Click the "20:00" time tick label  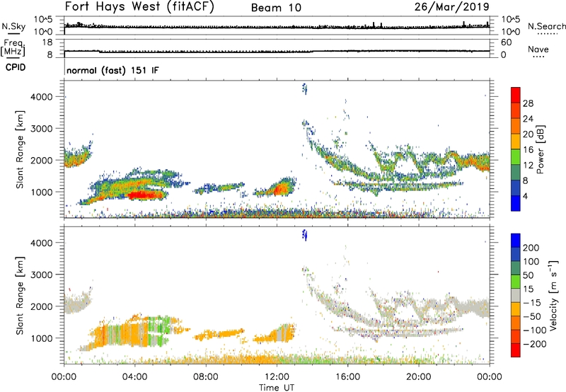(419, 377)
